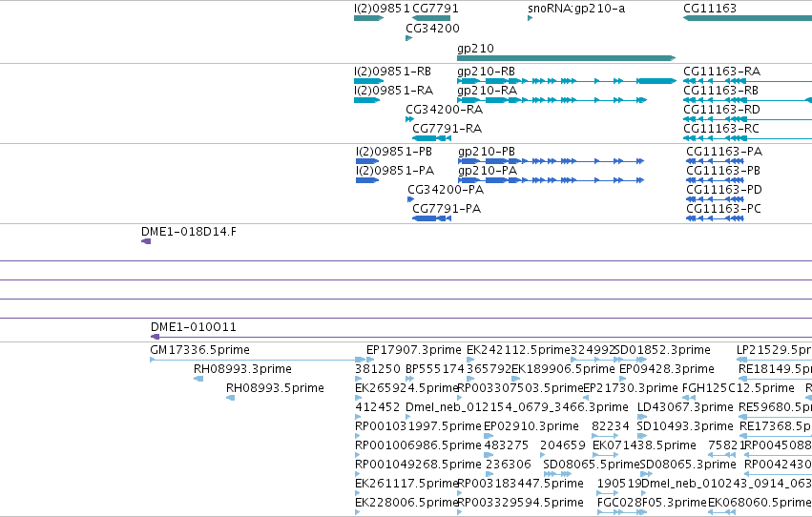Screen dimensions: 812x517
Task: Click the 236306 feature label
Action: pyautogui.click(x=509, y=465)
